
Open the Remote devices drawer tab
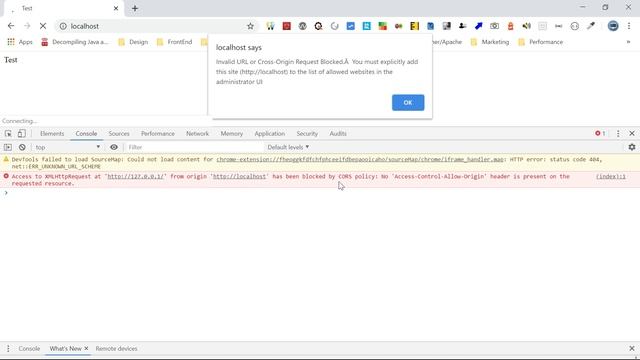pyautogui.click(x=116, y=349)
